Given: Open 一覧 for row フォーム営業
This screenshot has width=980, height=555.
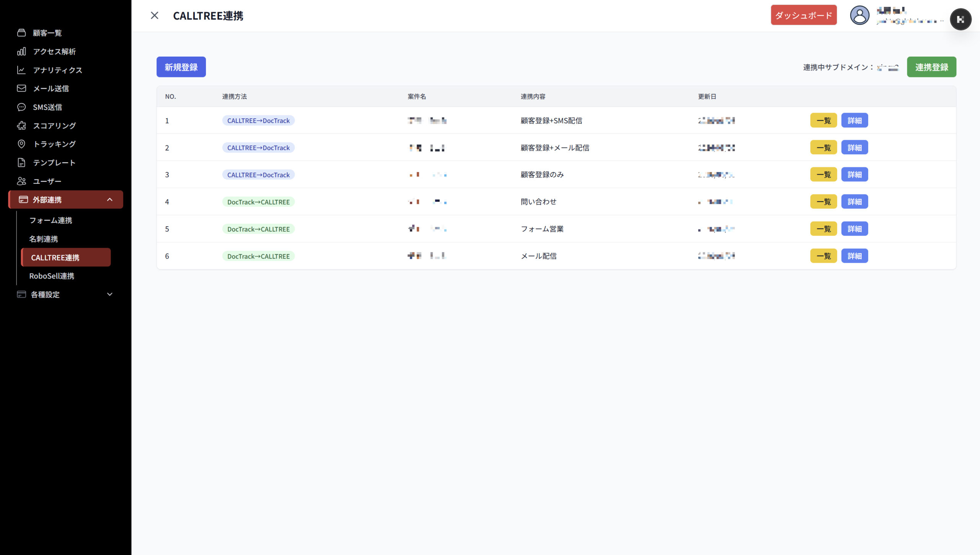Looking at the screenshot, I should point(823,229).
